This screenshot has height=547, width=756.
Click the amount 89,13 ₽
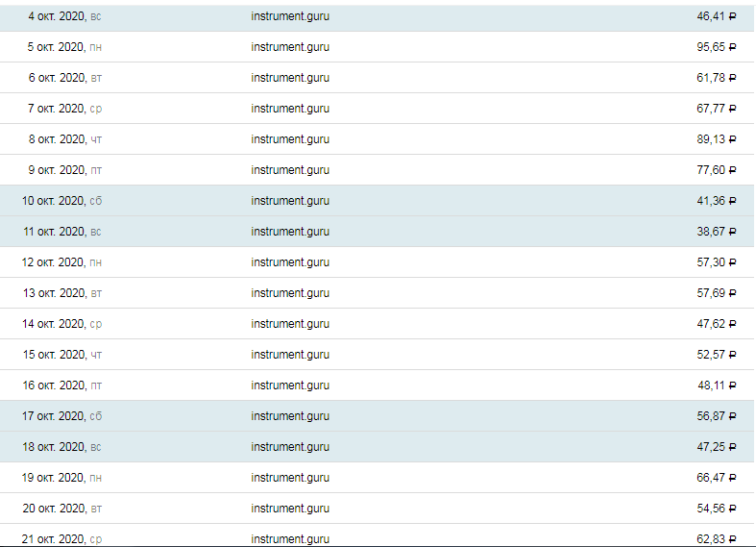pos(717,139)
